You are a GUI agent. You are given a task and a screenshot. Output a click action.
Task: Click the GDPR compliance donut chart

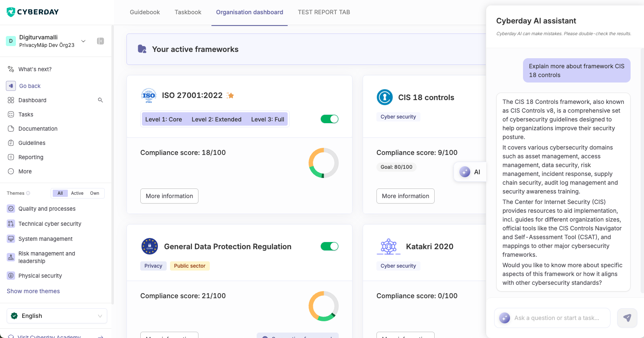click(323, 306)
